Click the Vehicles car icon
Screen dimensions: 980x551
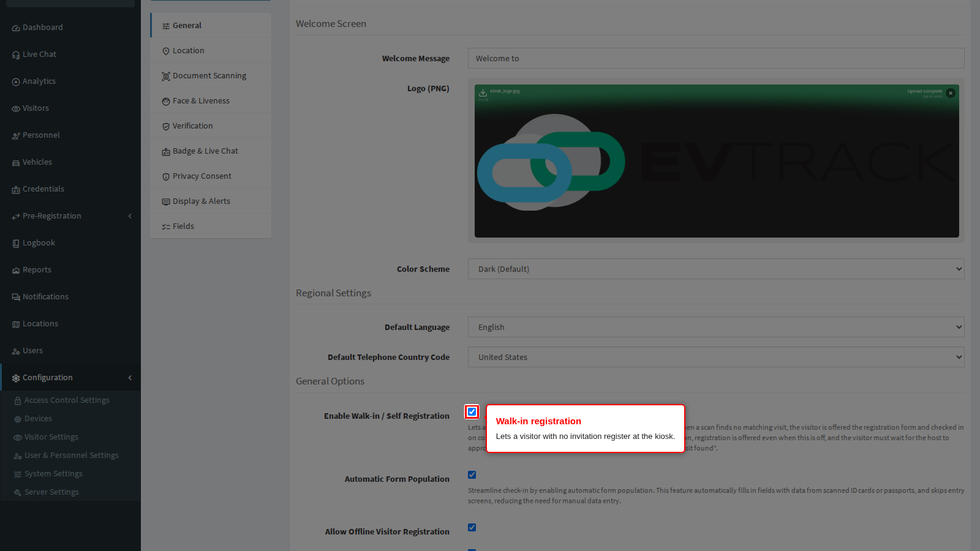point(16,163)
